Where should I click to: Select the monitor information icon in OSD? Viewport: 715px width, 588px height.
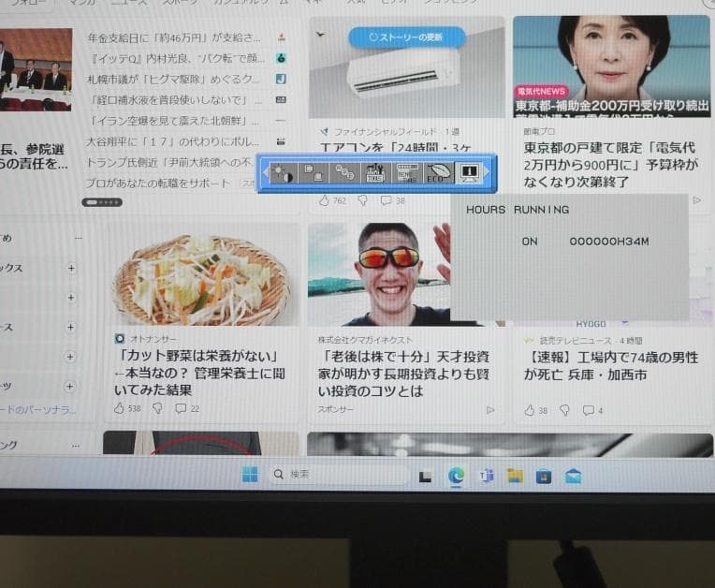(x=470, y=173)
